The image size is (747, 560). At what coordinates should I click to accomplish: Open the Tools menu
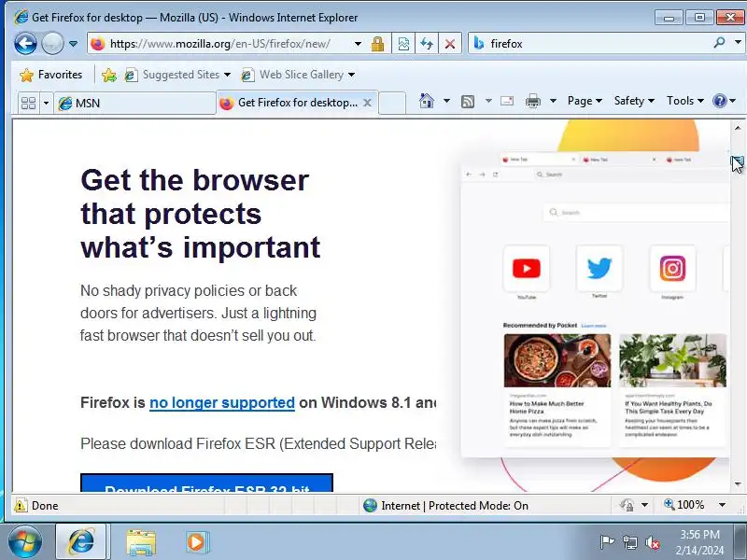pos(685,101)
